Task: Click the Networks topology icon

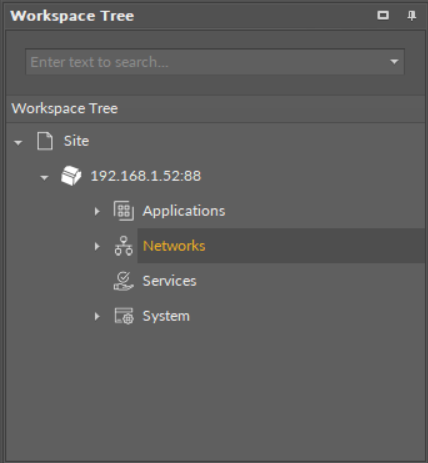Action: point(124,246)
